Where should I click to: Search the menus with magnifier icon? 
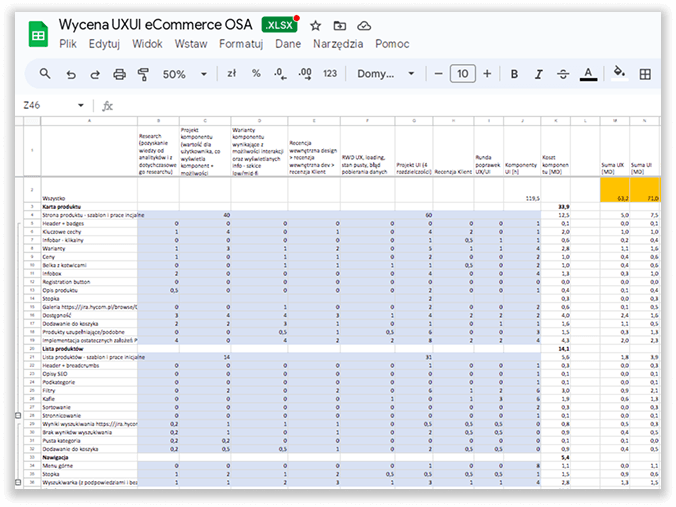coord(45,74)
